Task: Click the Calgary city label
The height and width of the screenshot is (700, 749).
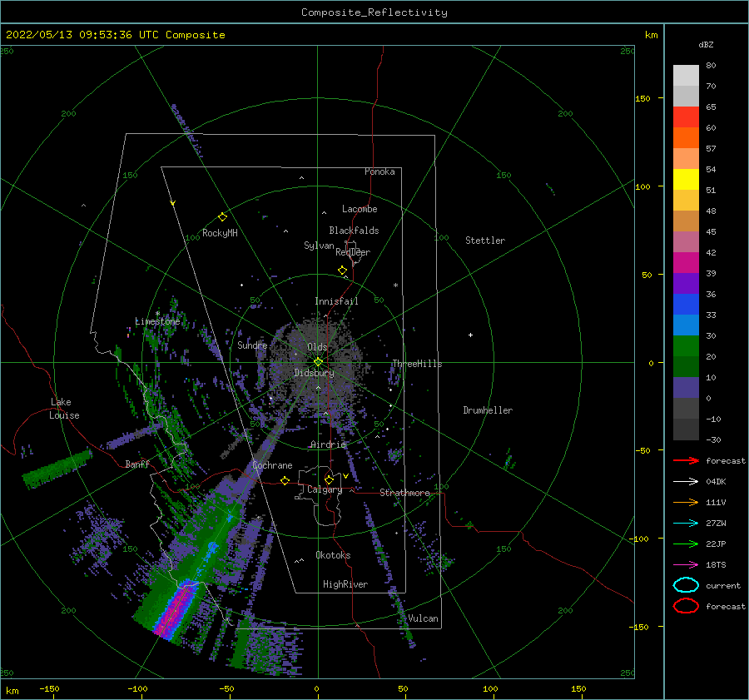Action: 325,489
